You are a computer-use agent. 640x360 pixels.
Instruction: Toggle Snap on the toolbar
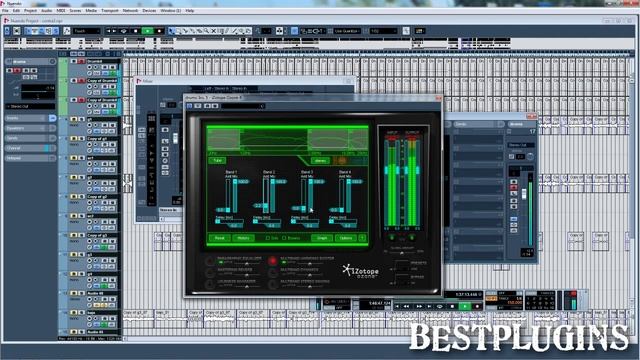(x=294, y=31)
